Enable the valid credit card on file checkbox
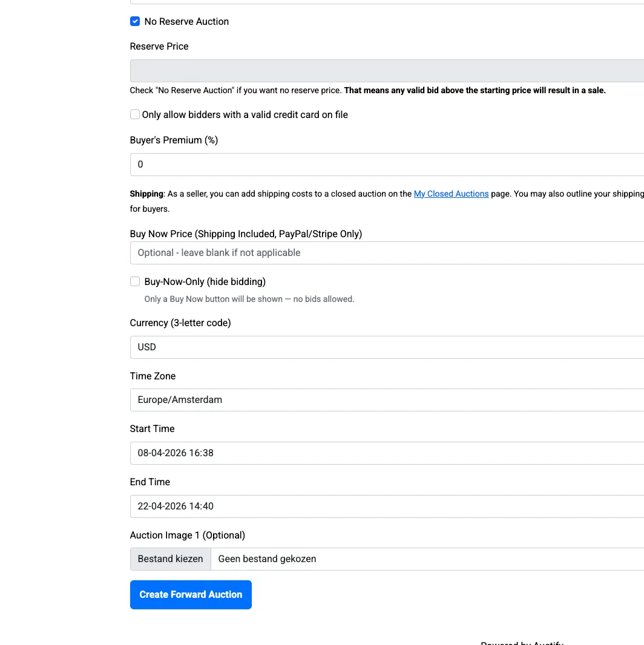644x645 pixels. (135, 114)
